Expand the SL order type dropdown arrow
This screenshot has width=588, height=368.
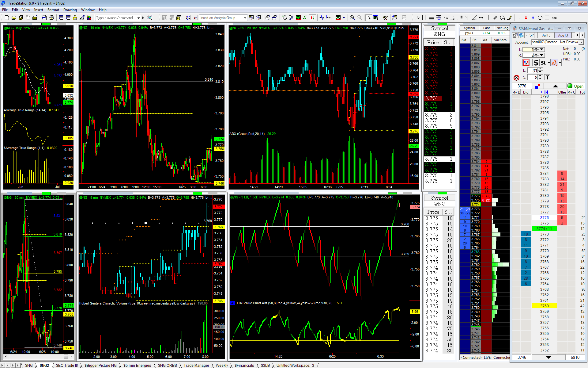click(549, 63)
